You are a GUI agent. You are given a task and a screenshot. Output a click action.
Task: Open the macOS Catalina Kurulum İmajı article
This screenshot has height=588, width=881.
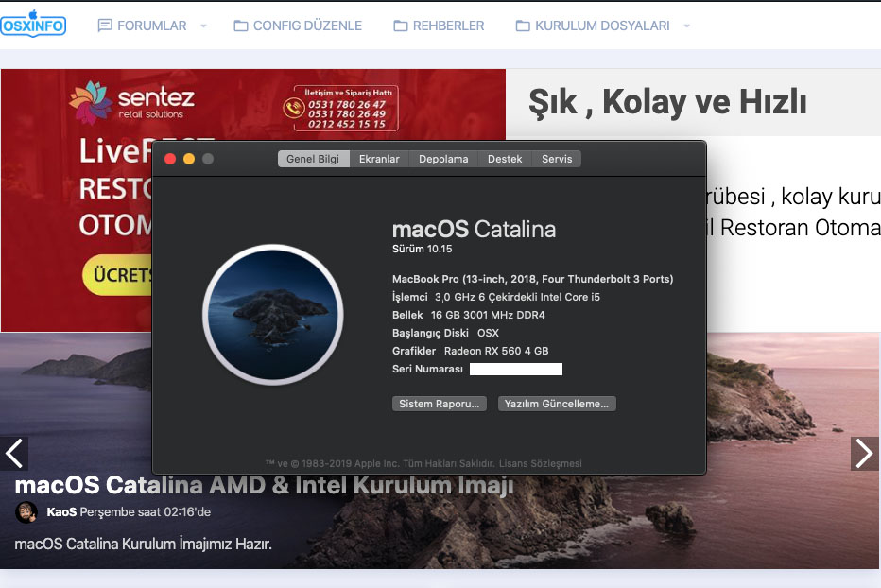coord(264,486)
